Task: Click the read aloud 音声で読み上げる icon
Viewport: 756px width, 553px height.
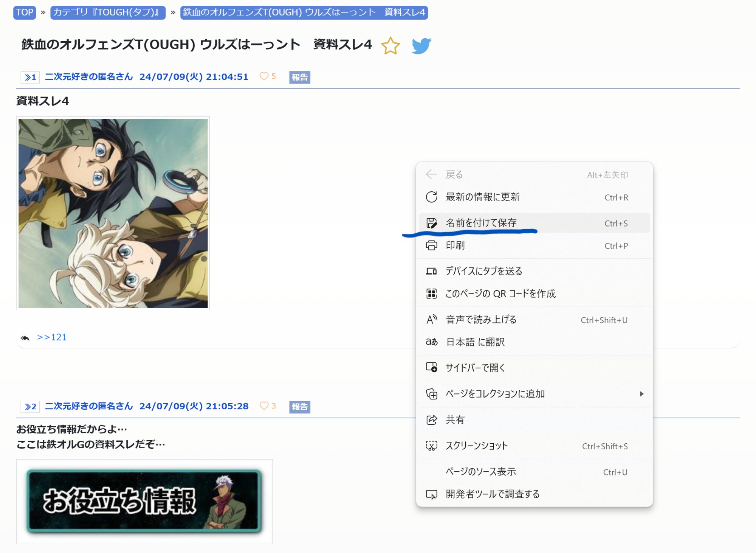Action: [431, 320]
